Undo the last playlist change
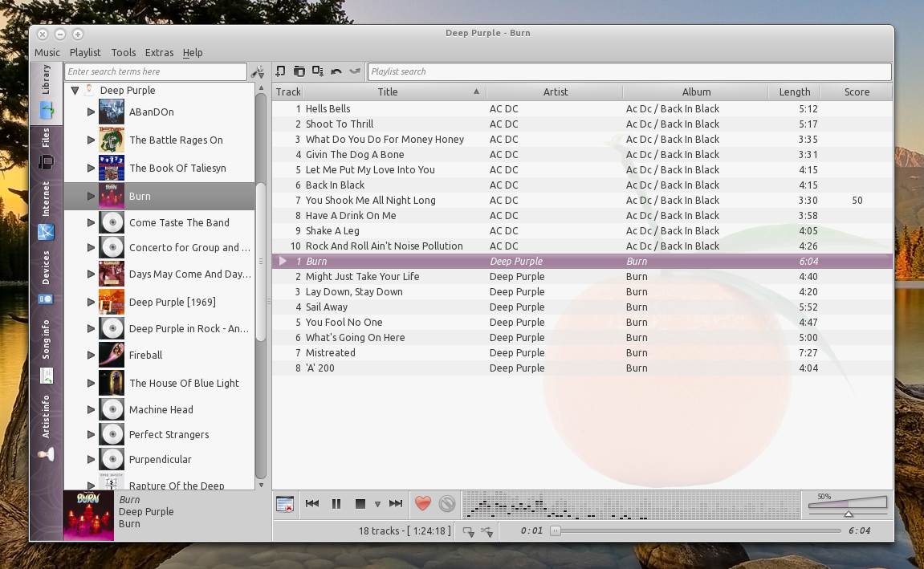Viewport: 924px width, 569px height. [x=336, y=71]
